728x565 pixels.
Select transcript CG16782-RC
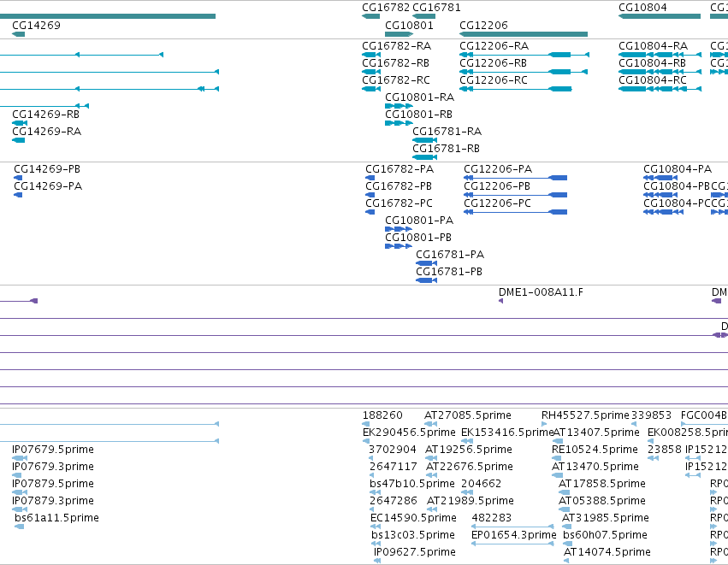coord(396,80)
